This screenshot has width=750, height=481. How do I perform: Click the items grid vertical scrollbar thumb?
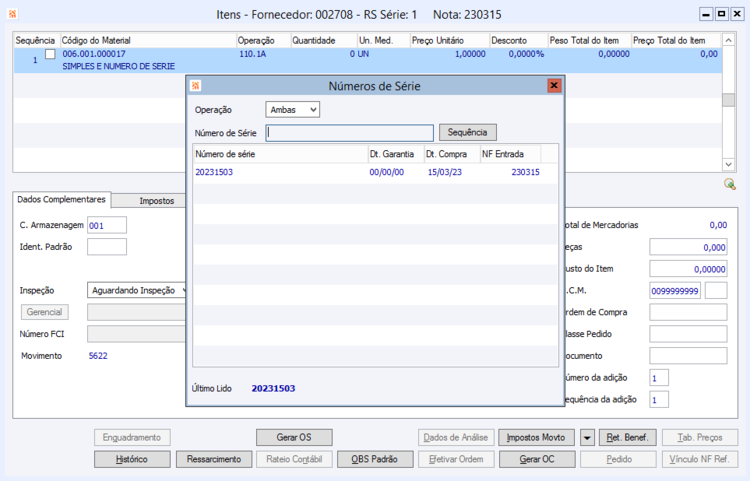click(728, 99)
